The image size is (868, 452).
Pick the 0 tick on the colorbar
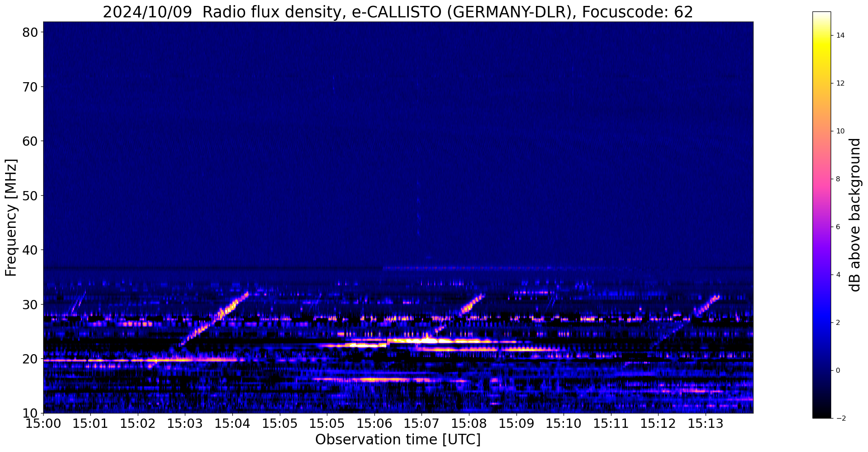point(838,371)
